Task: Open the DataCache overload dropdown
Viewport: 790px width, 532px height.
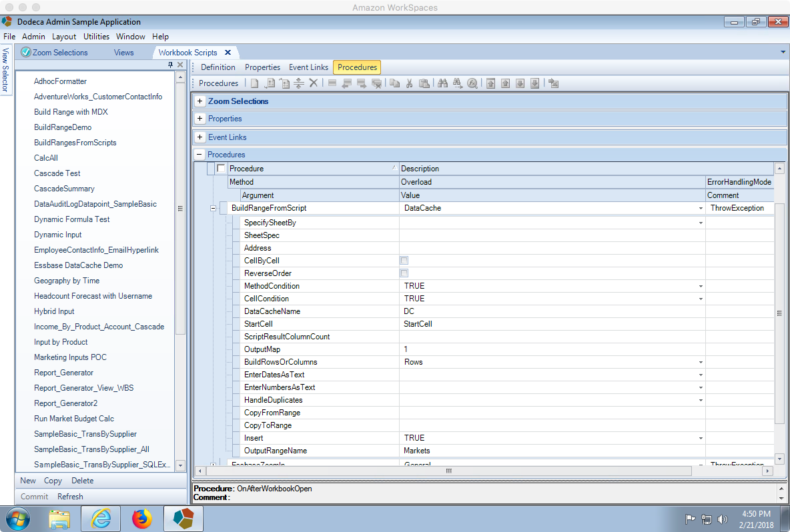Action: click(x=701, y=209)
